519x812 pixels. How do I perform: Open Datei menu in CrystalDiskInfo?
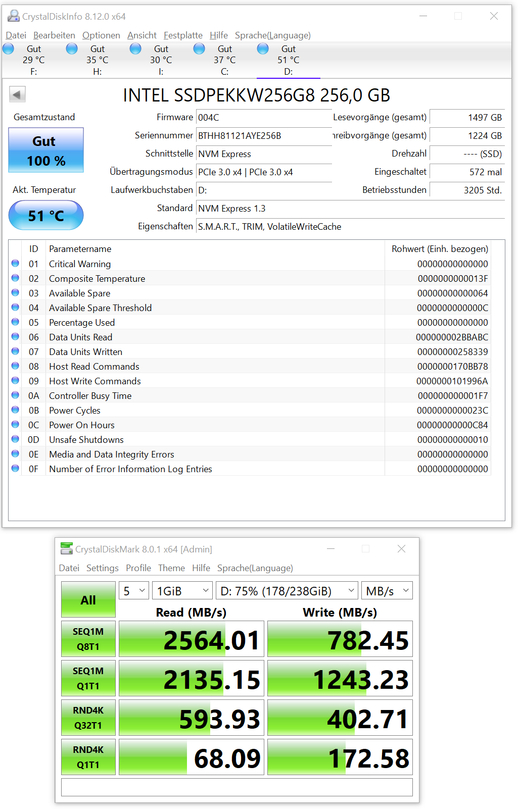click(16, 35)
